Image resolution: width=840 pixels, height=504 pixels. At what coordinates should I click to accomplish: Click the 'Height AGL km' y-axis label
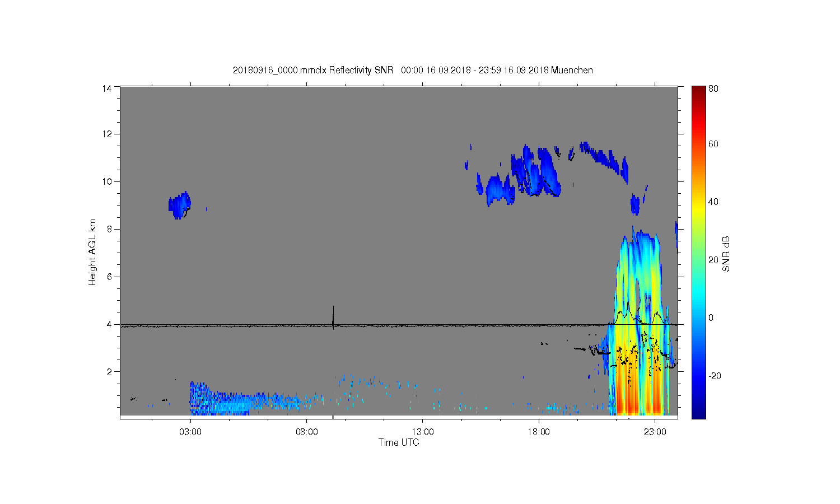(x=92, y=252)
